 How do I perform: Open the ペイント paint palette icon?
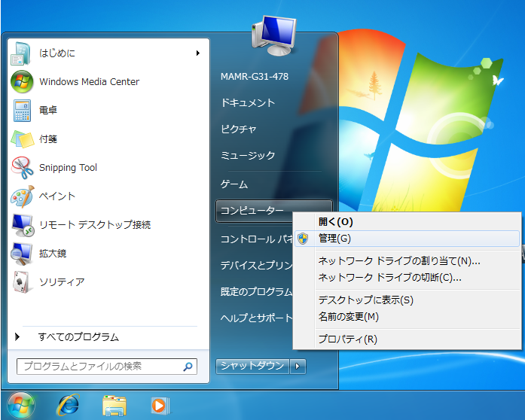coord(22,196)
